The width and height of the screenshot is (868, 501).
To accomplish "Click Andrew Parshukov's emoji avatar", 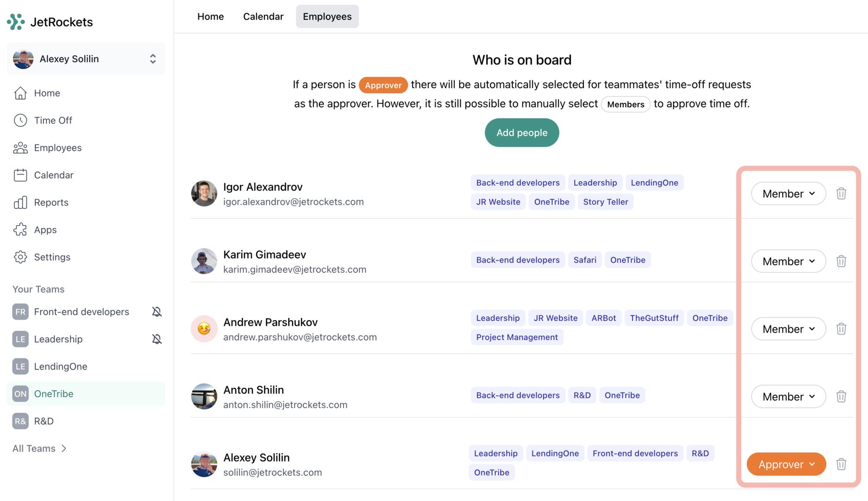I will 204,329.
